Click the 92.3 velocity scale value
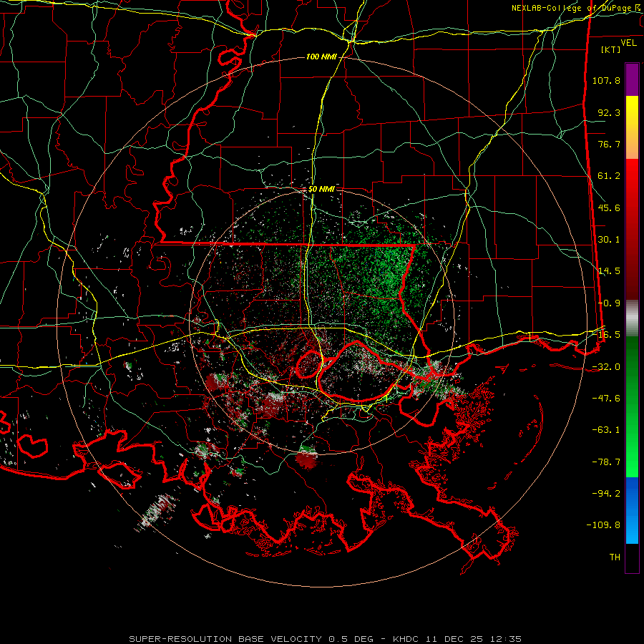The image size is (644, 644). pos(609,112)
